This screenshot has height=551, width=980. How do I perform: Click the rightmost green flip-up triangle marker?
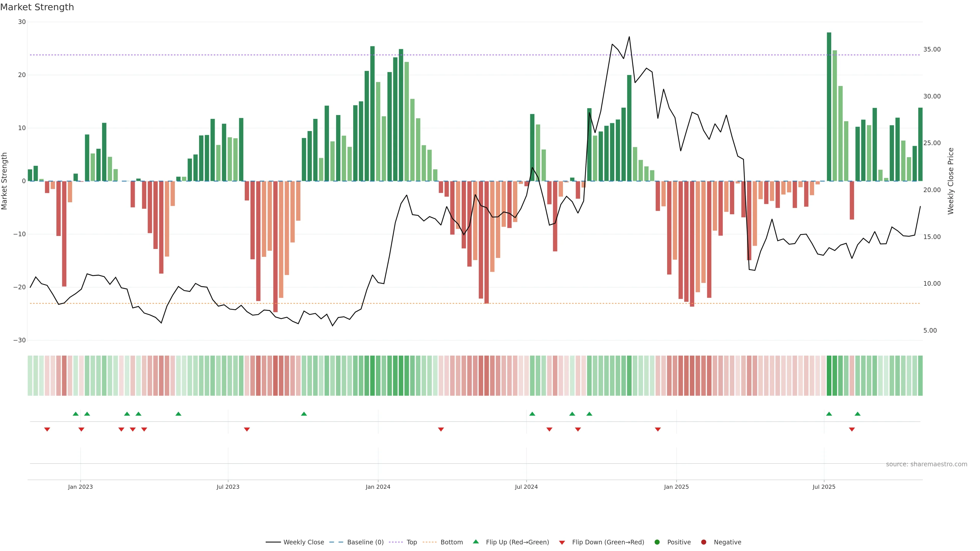coord(857,414)
